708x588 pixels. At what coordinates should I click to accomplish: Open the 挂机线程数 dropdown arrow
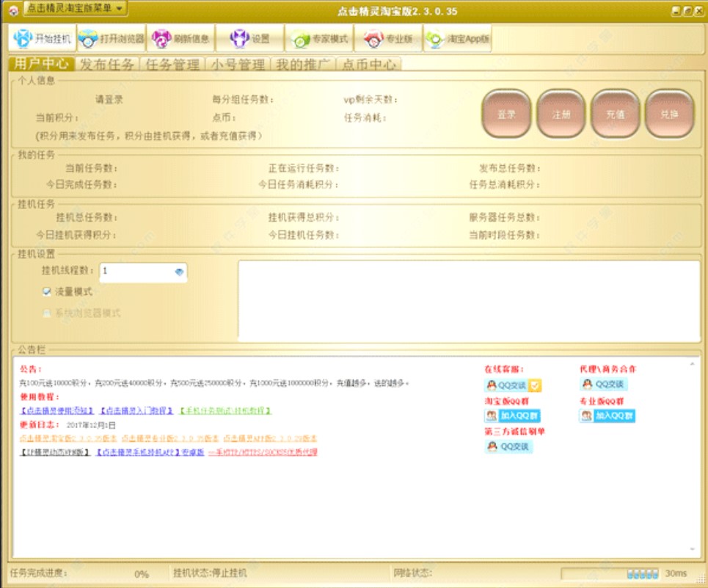(179, 272)
